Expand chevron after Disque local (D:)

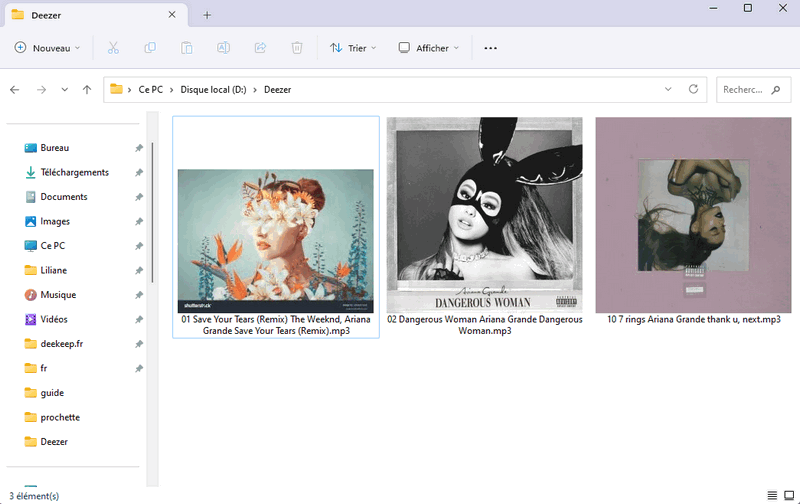click(x=255, y=90)
